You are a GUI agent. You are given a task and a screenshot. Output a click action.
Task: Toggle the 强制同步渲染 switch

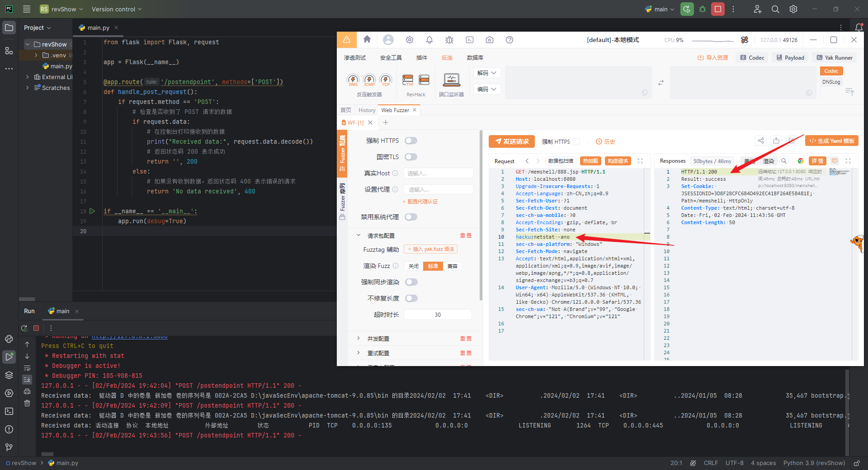click(411, 282)
